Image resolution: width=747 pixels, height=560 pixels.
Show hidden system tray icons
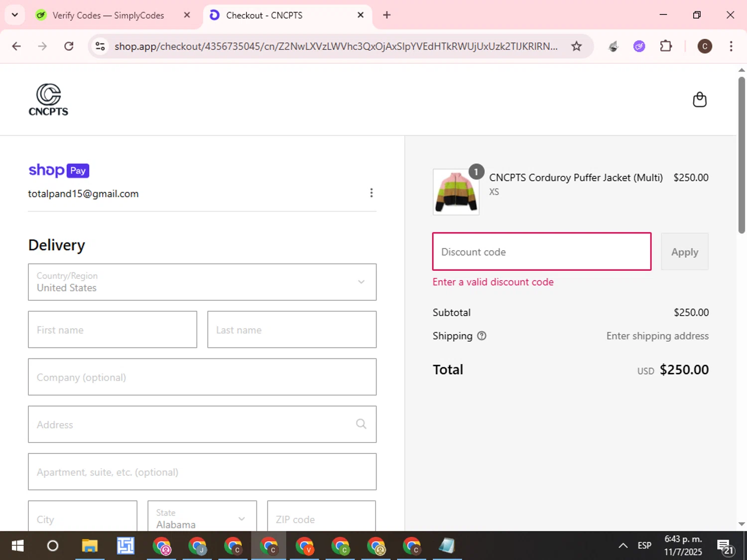(623, 546)
